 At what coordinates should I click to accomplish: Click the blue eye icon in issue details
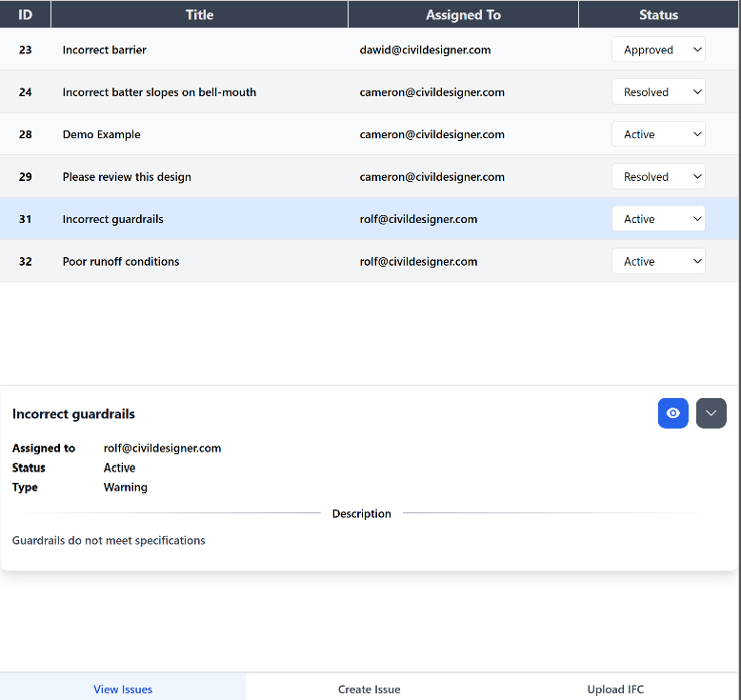(x=672, y=413)
